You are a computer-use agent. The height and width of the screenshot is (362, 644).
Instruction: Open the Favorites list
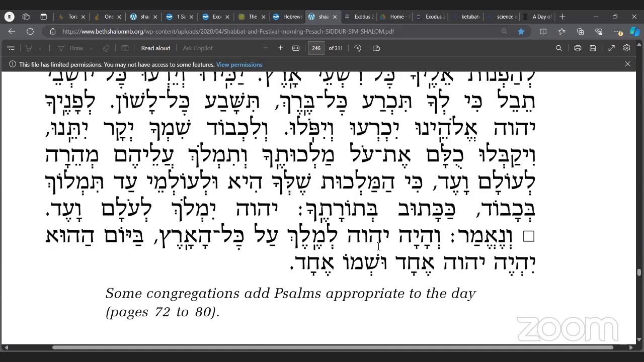561,31
